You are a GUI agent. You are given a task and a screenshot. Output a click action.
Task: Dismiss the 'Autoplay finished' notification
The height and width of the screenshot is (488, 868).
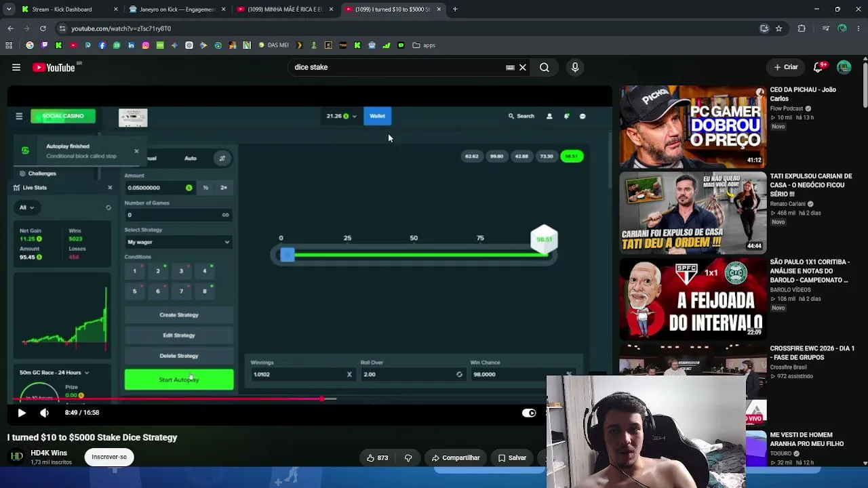[136, 151]
